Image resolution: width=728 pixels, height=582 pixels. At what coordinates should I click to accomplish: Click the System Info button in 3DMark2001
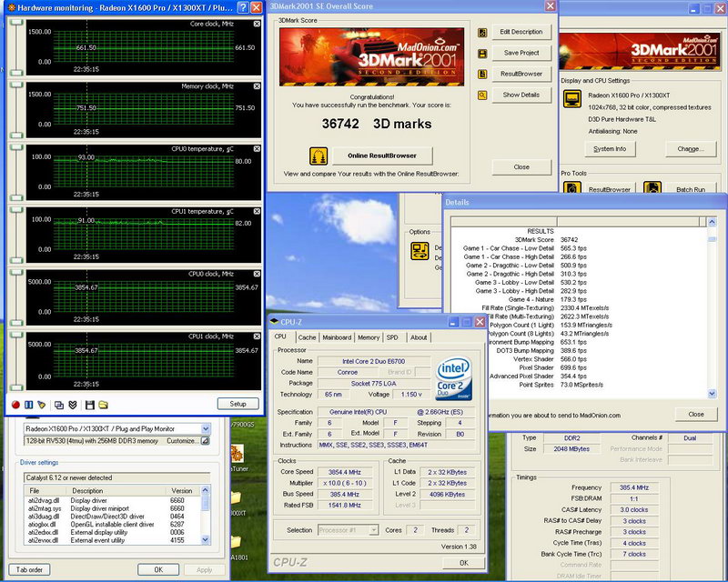pyautogui.click(x=610, y=149)
